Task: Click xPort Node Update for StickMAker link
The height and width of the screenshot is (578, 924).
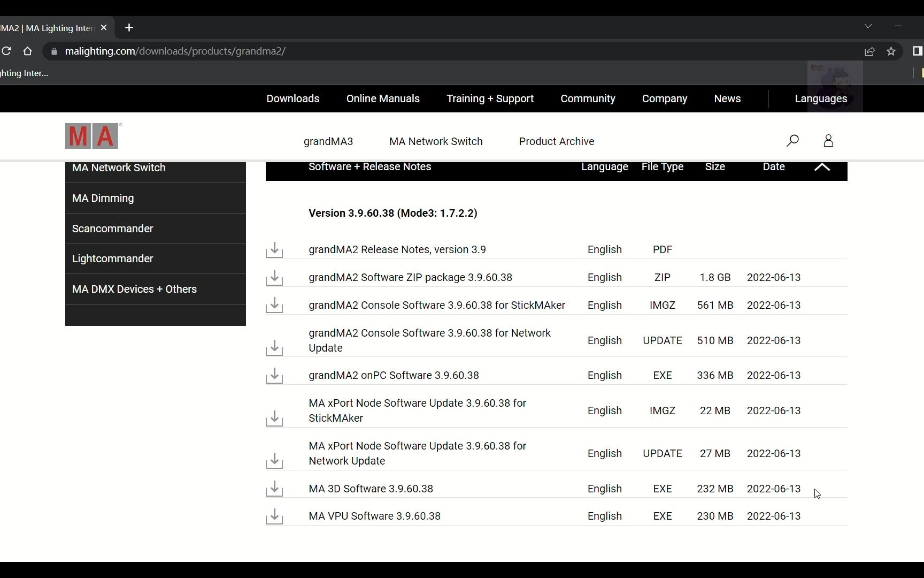Action: [x=417, y=410]
